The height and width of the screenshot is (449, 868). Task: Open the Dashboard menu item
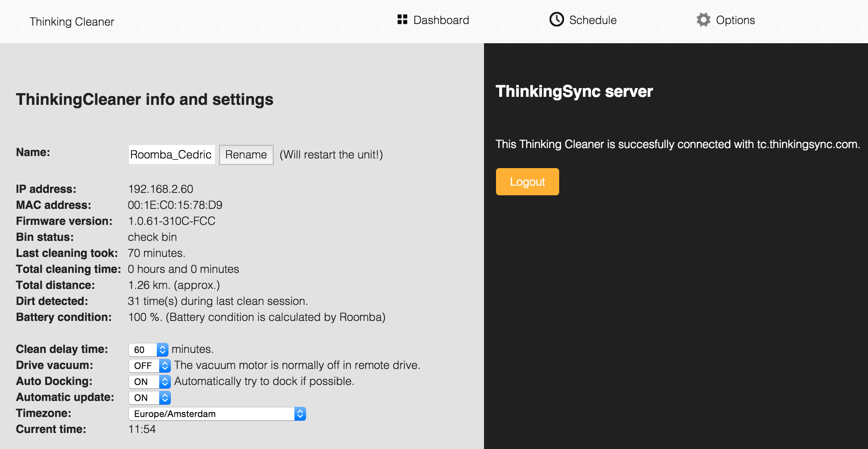[x=433, y=20]
